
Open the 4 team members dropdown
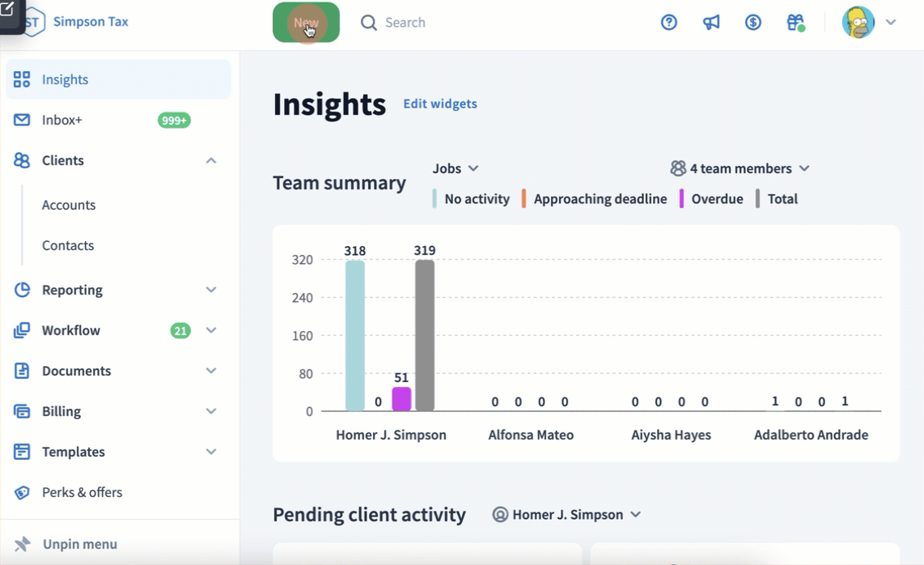click(x=740, y=168)
